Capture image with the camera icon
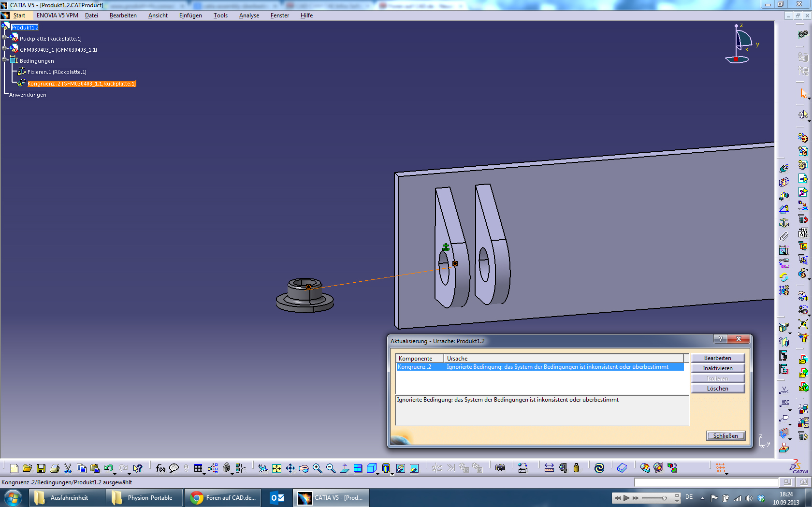 click(500, 468)
